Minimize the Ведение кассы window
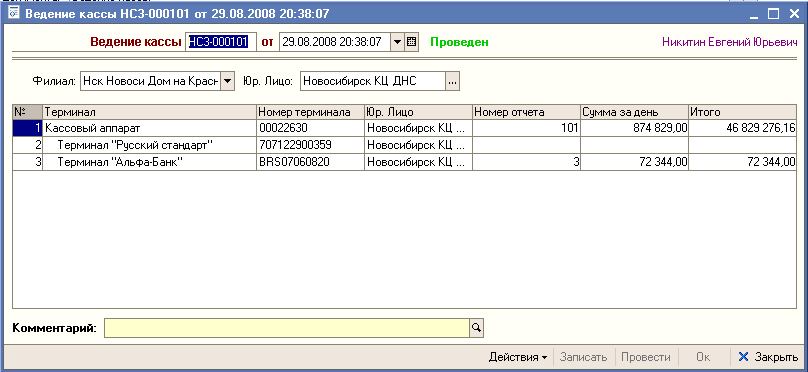The width and height of the screenshot is (808, 372). point(754,14)
